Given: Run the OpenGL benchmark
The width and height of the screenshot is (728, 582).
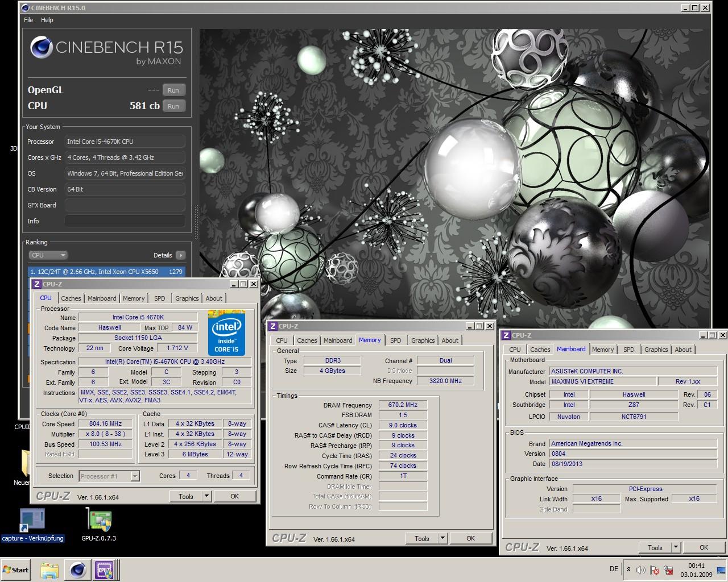Looking at the screenshot, I should [x=173, y=90].
